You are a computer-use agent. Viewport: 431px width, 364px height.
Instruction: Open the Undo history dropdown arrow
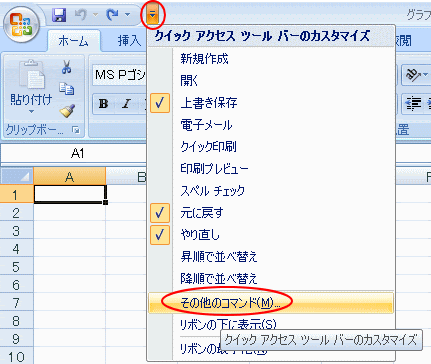click(95, 15)
